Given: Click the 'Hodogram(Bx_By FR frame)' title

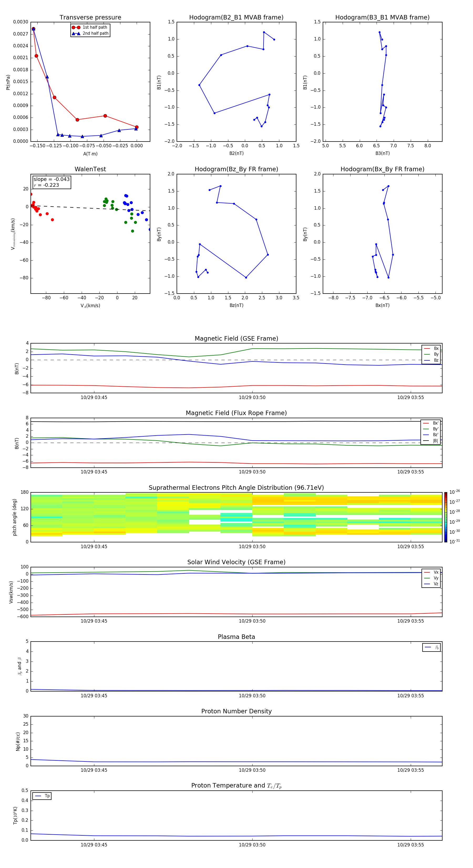Looking at the screenshot, I should 382,169.
